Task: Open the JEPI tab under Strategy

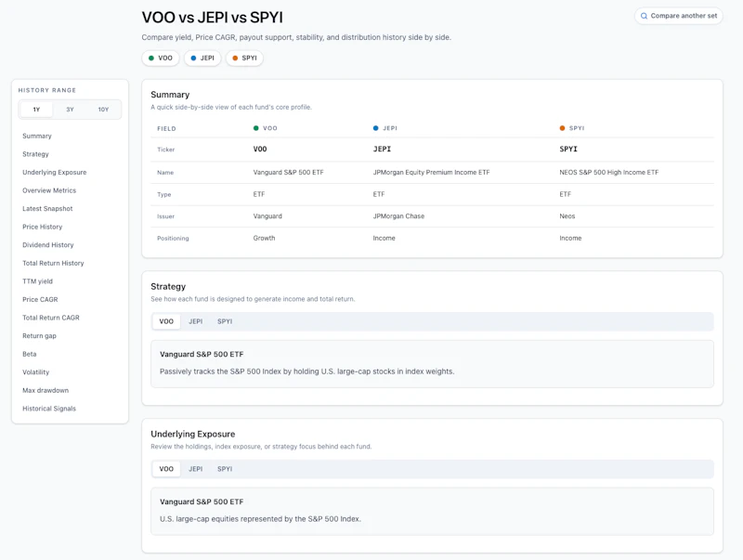Action: 196,321
